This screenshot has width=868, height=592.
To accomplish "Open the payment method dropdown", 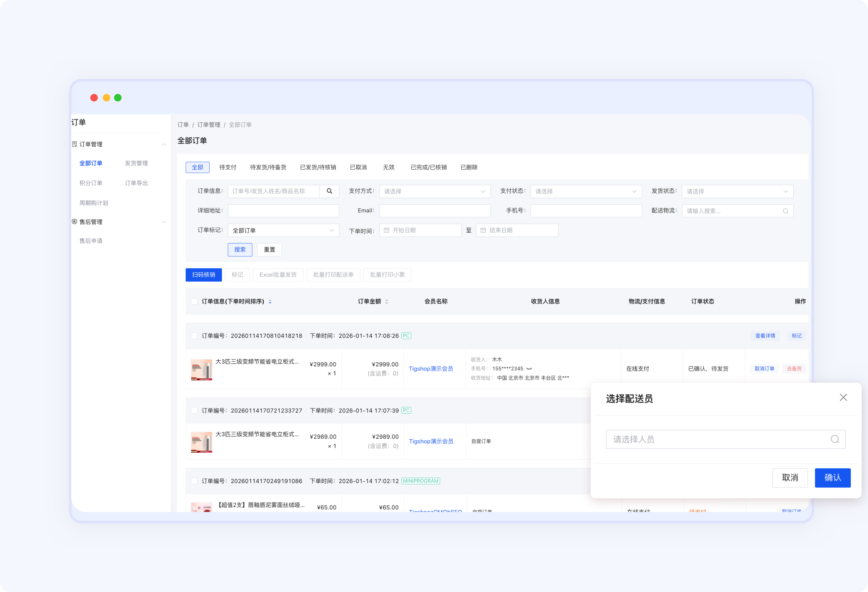I will [434, 191].
